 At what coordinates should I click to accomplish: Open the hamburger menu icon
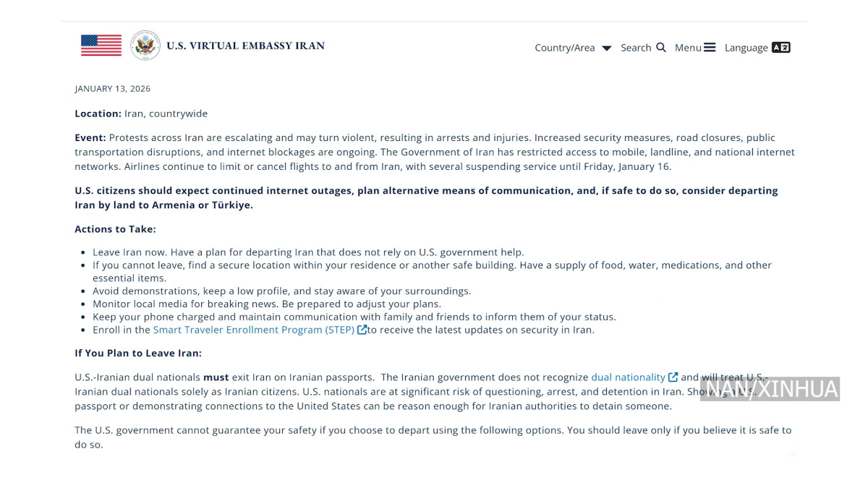[x=710, y=47]
